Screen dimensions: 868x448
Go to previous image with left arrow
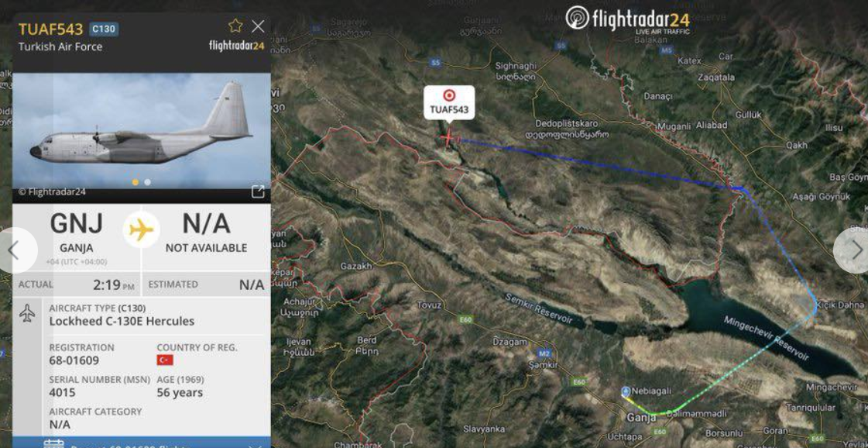(x=15, y=250)
